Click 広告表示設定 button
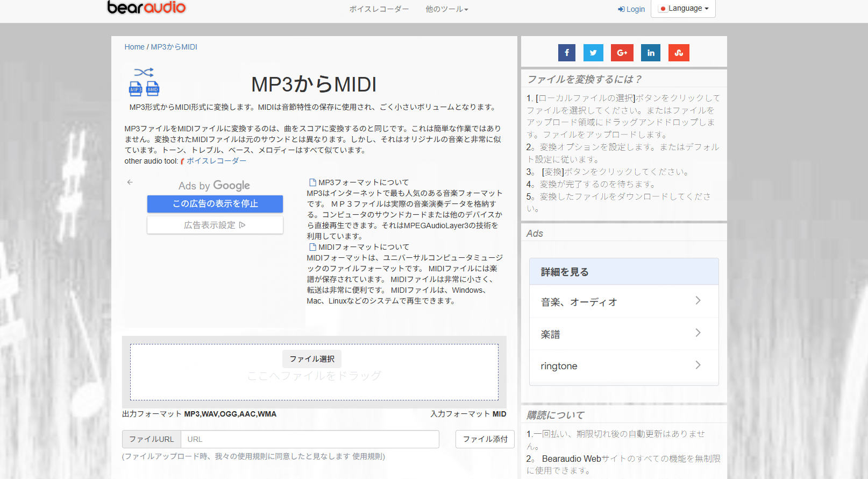The width and height of the screenshot is (868, 479). coord(215,225)
